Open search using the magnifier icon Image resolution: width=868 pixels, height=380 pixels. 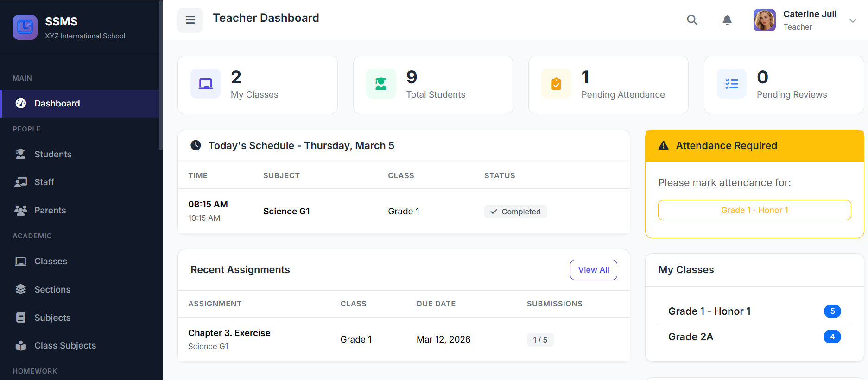[x=692, y=20]
